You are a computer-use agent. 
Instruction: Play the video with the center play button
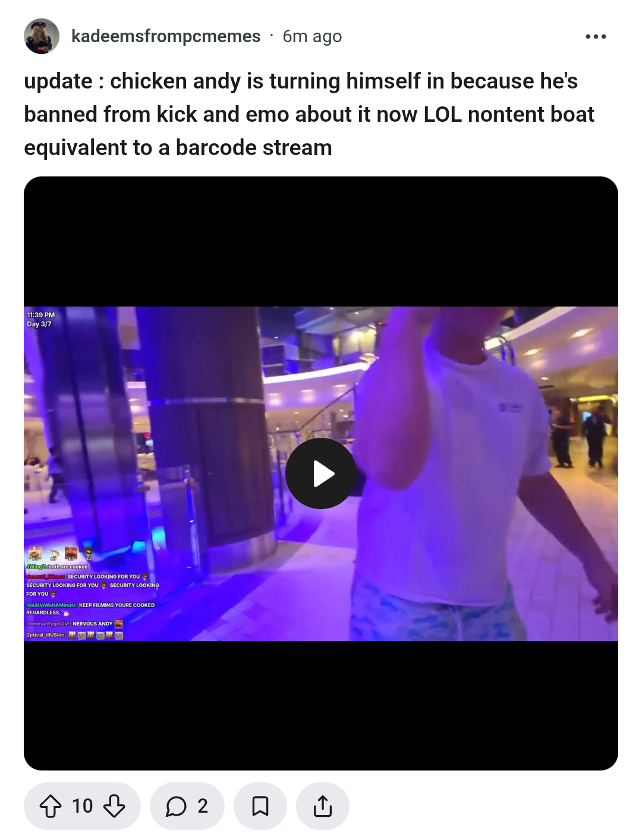tap(321, 473)
